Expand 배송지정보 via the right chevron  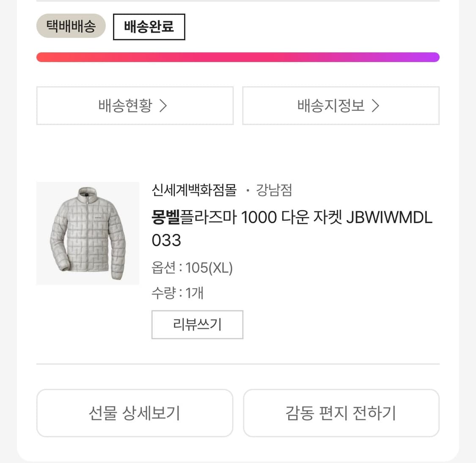[x=375, y=106]
